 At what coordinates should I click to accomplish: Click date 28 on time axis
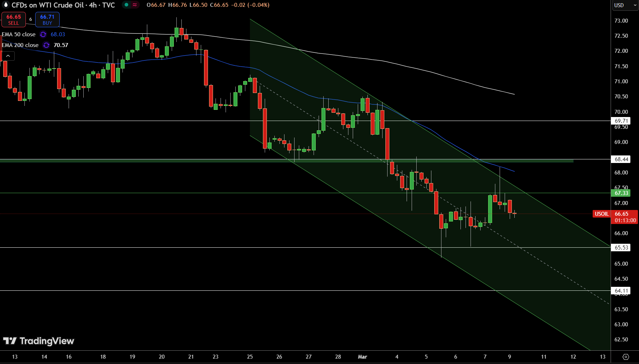point(338,357)
